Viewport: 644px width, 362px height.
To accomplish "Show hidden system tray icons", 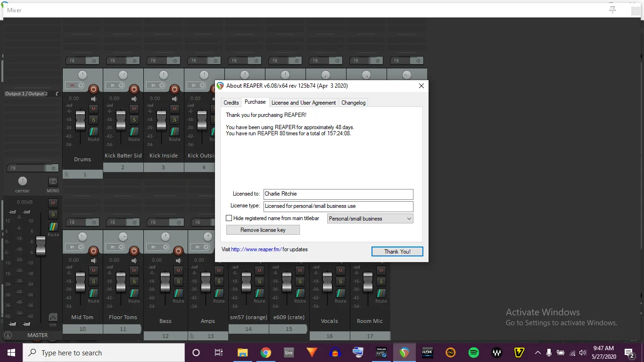I will [537, 353].
